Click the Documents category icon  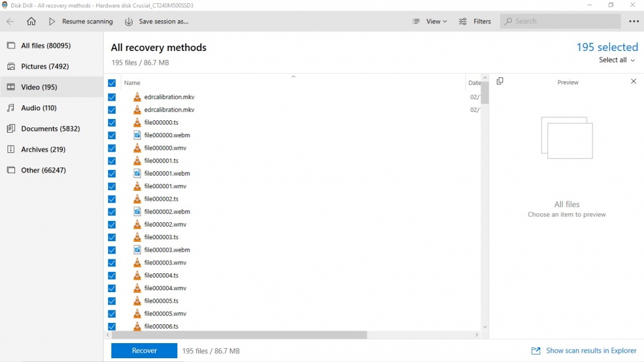(11, 128)
